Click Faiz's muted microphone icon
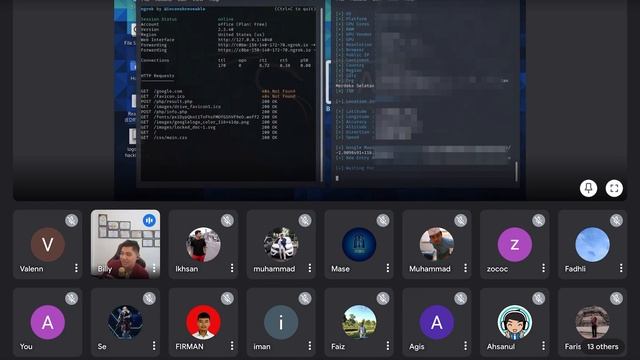 383,299
